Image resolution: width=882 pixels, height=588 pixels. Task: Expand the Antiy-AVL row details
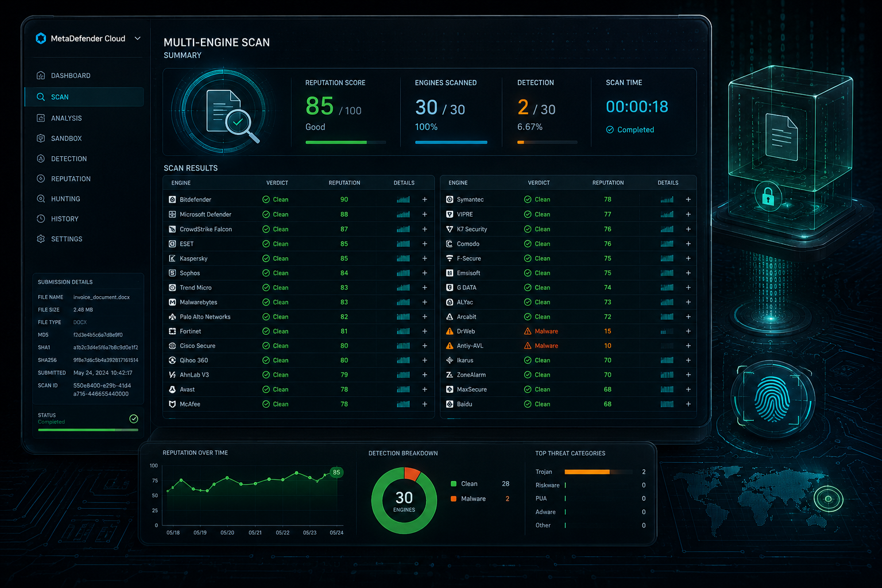tap(688, 346)
